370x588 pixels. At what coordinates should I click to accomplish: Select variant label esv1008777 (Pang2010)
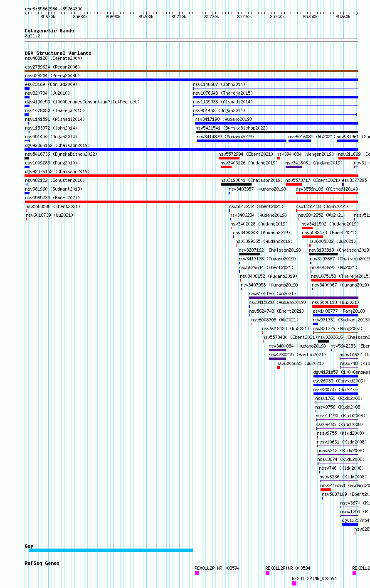tap(339, 311)
